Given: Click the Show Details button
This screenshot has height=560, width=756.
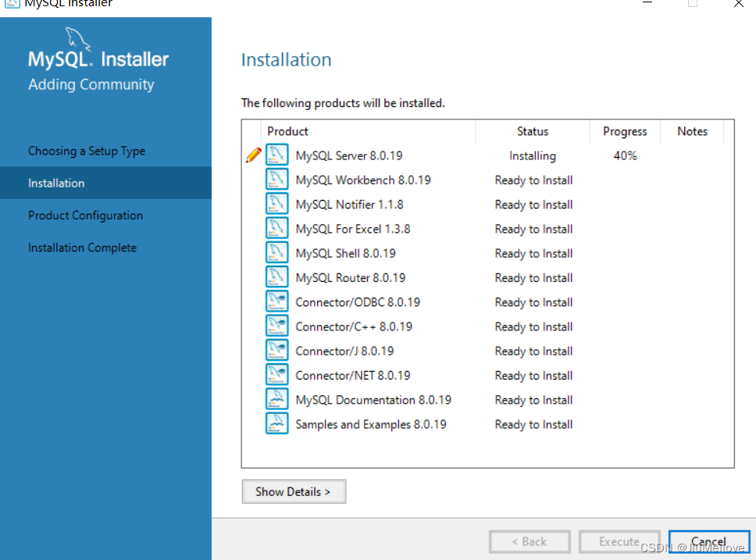Looking at the screenshot, I should (x=294, y=491).
